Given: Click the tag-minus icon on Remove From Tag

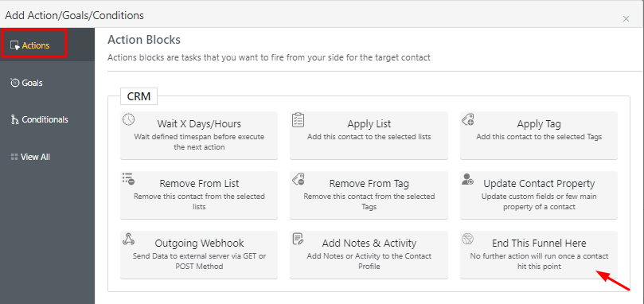Looking at the screenshot, I should (298, 179).
